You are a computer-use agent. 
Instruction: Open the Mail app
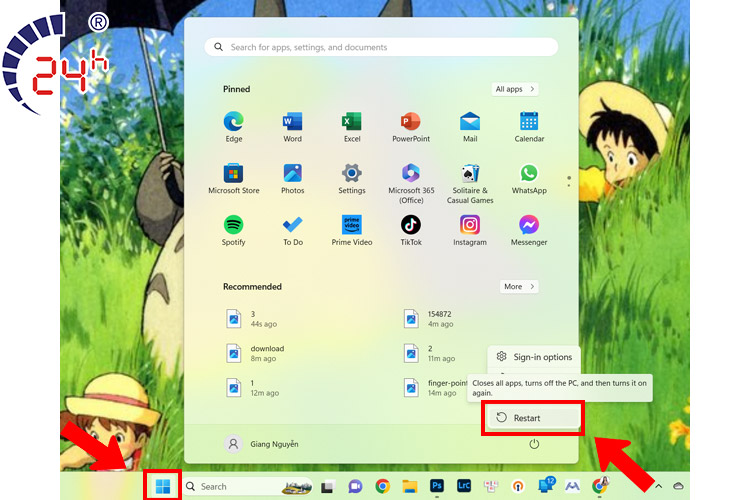(470, 127)
